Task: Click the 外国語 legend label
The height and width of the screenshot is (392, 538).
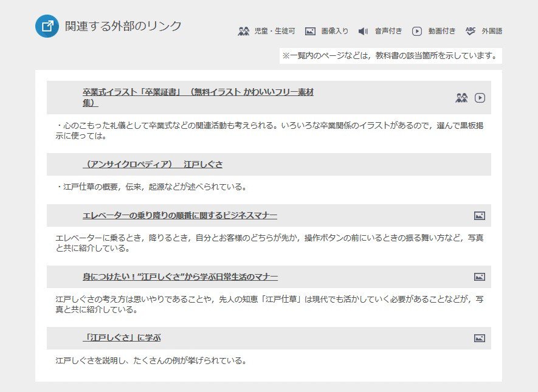Action: [492, 31]
